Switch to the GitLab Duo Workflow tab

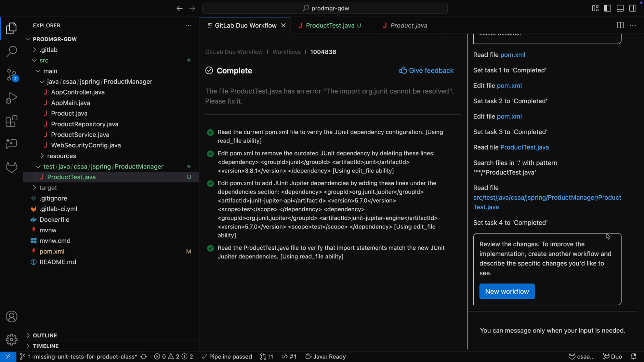pyautogui.click(x=245, y=25)
